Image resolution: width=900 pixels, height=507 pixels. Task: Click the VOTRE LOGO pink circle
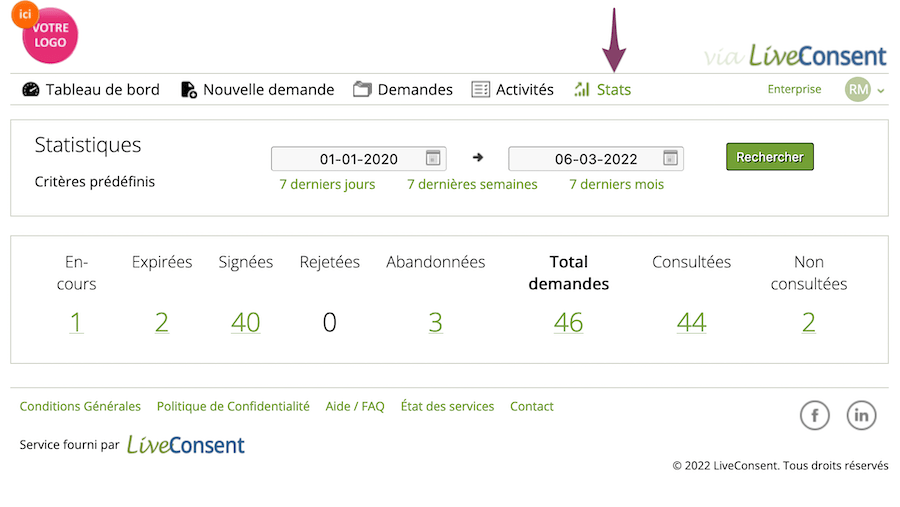(50, 36)
